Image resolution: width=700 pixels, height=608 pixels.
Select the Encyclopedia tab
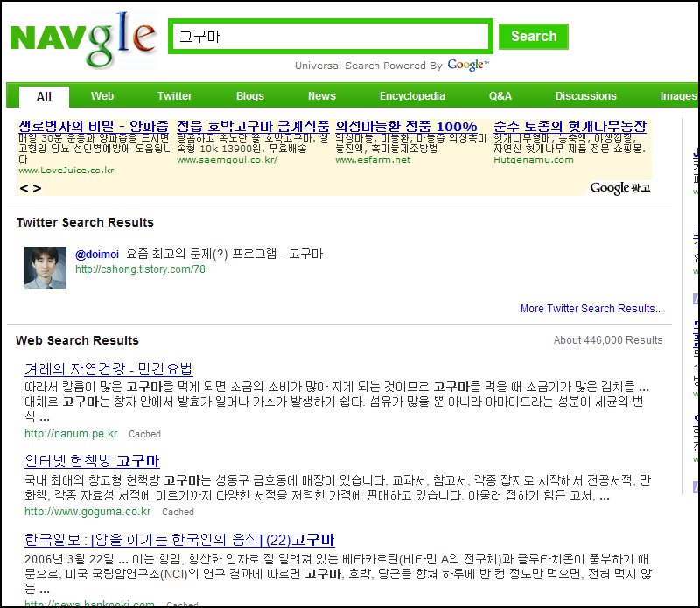point(412,96)
